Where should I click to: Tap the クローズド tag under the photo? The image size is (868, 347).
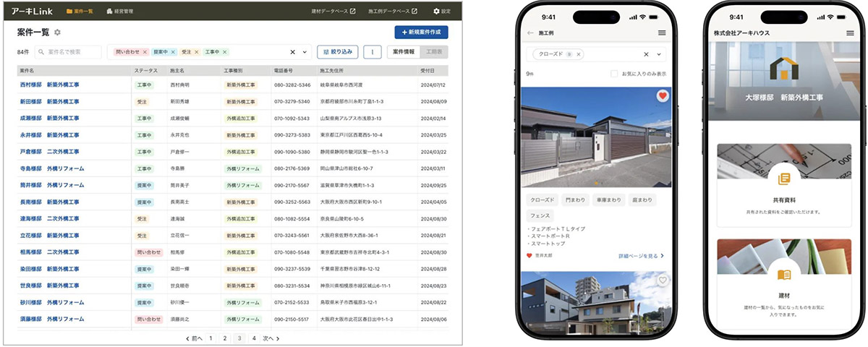coord(541,200)
